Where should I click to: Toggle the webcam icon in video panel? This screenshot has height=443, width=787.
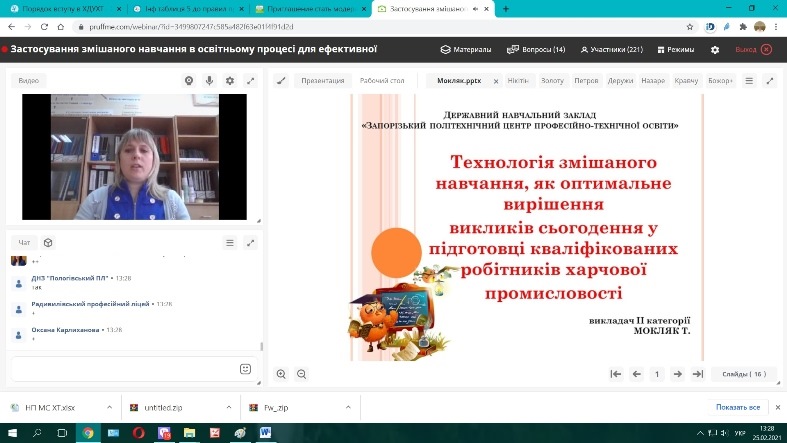pyautogui.click(x=189, y=80)
